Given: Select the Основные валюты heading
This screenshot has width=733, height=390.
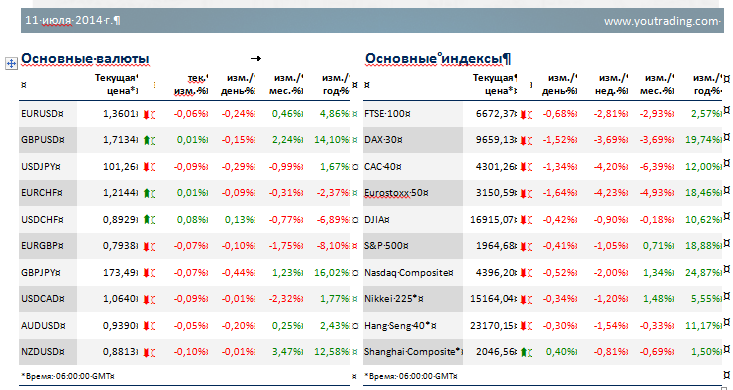Looking at the screenshot, I should pos(85,59).
